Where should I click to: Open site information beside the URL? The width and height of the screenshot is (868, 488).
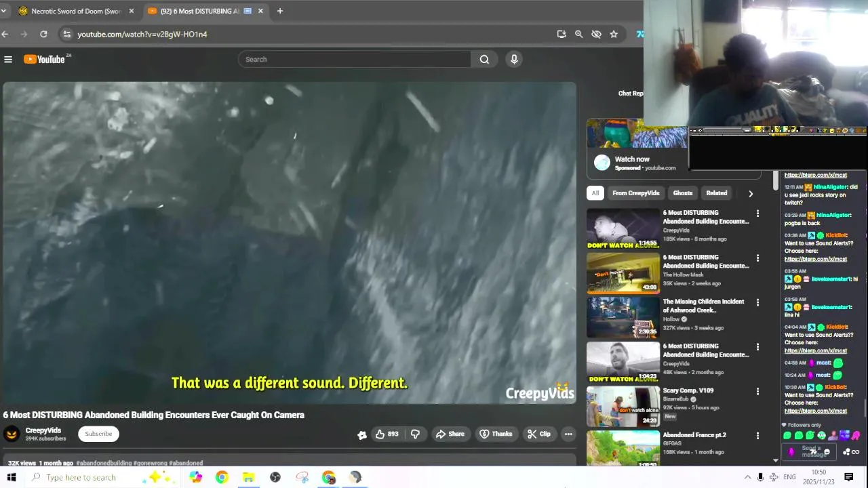coord(66,34)
